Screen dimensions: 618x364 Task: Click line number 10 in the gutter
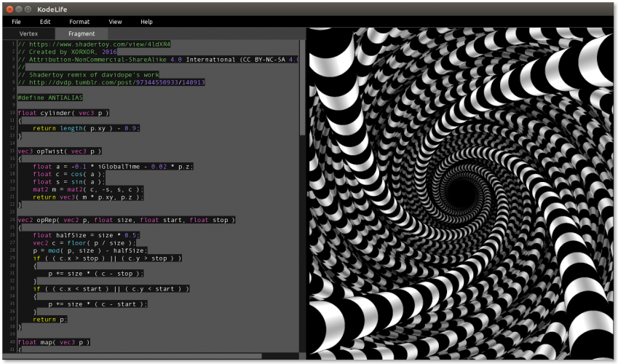coord(12,113)
